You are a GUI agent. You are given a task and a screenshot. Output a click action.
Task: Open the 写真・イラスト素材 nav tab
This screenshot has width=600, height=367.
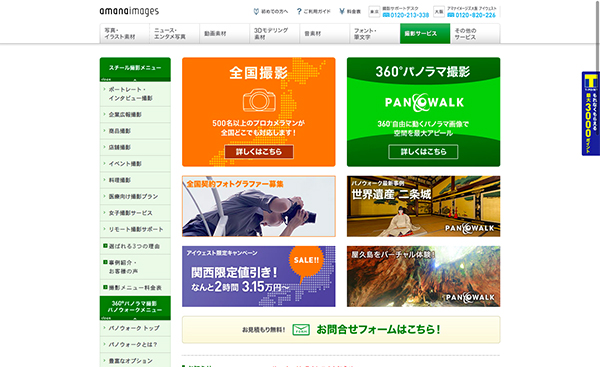pos(125,34)
